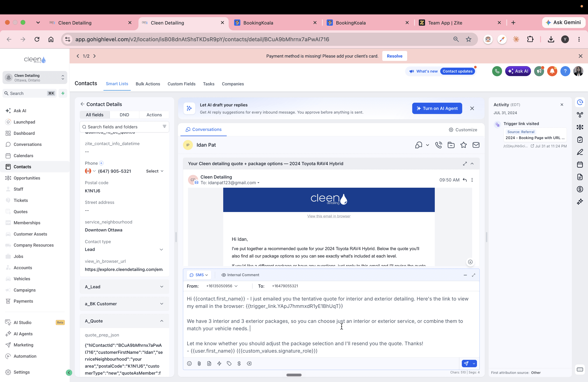588x382 pixels.
Task: Open the purple Ask AI button
Action: pos(518,71)
